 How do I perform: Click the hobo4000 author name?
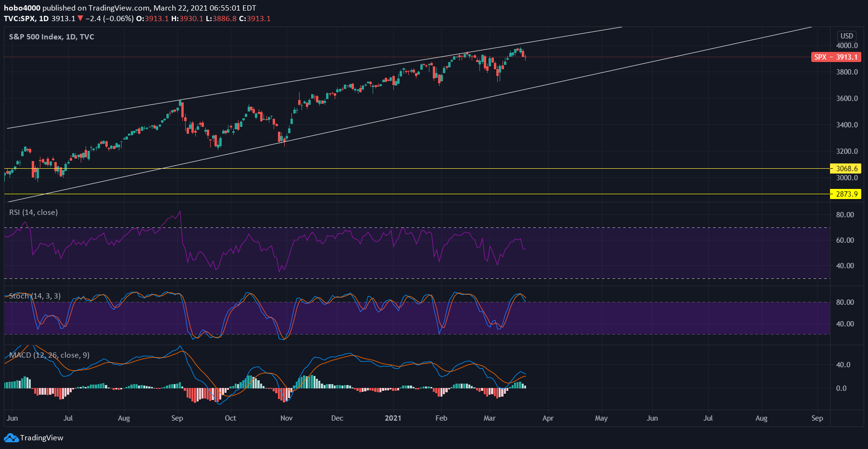pyautogui.click(x=22, y=8)
